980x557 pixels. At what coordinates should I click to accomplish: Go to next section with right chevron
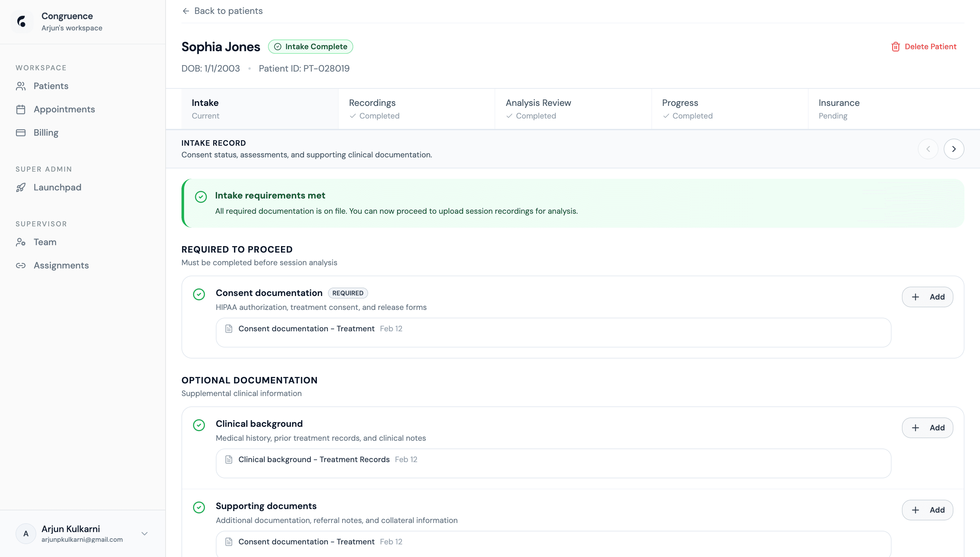[953, 149]
